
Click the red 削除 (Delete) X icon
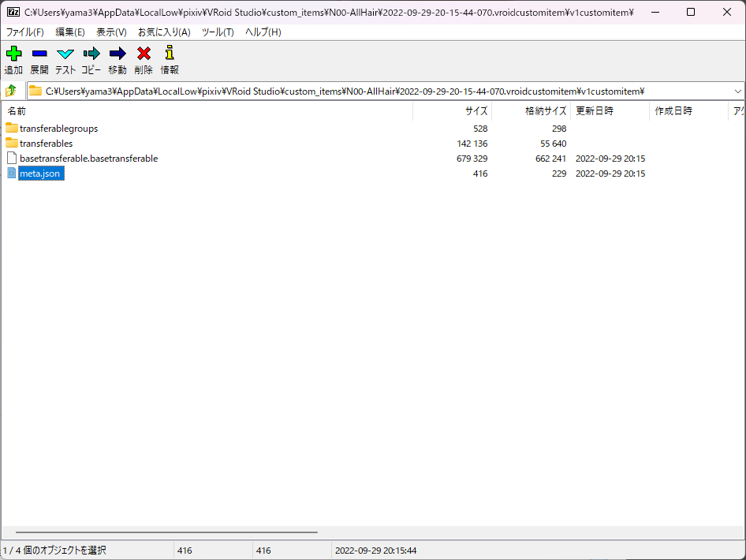pyautogui.click(x=144, y=54)
